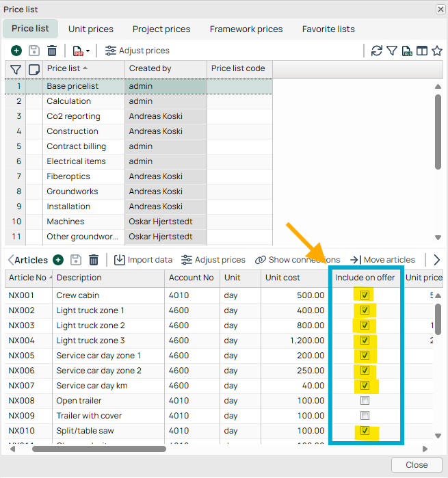Viewport: 448px width, 478px height.
Task: Uncheck Include on offer for Light truck zone 1
Action: [365, 310]
